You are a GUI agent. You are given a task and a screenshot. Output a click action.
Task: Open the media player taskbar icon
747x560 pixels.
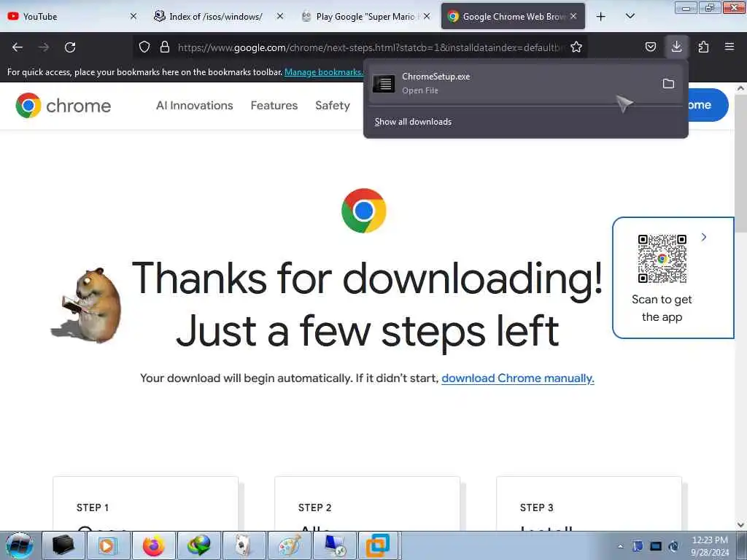[108, 545]
